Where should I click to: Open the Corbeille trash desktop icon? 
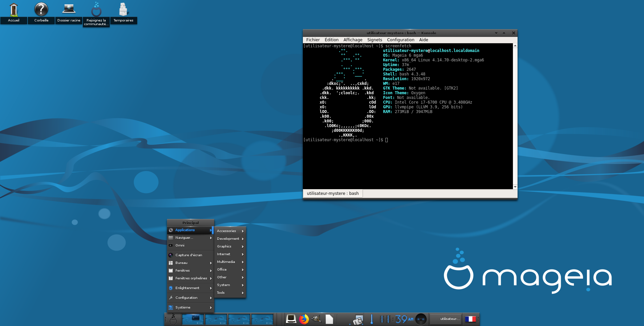[x=41, y=12]
